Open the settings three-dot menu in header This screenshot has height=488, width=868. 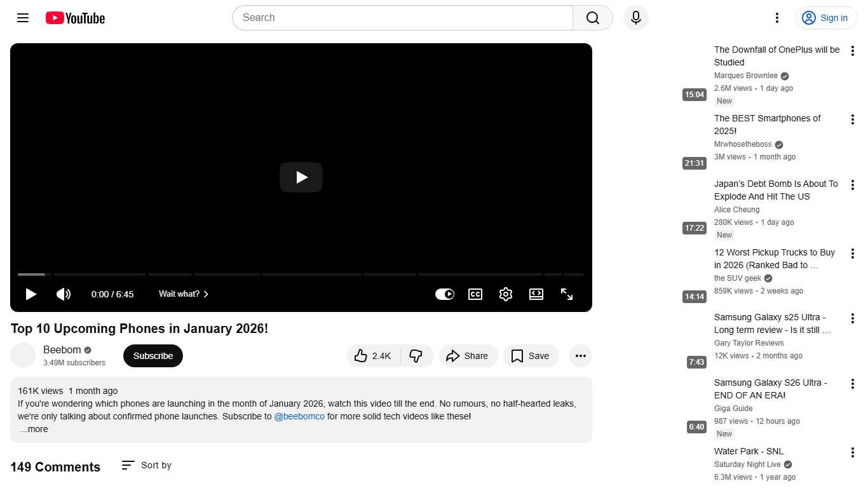coord(776,18)
